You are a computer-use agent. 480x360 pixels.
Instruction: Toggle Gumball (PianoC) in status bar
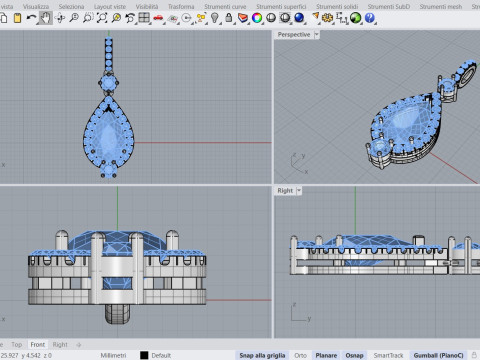(438, 355)
